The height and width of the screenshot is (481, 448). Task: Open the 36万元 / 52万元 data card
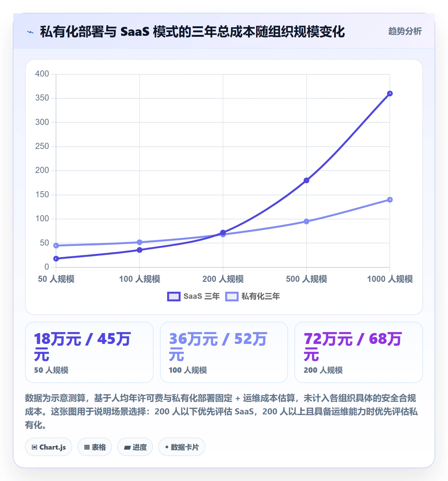click(224, 352)
